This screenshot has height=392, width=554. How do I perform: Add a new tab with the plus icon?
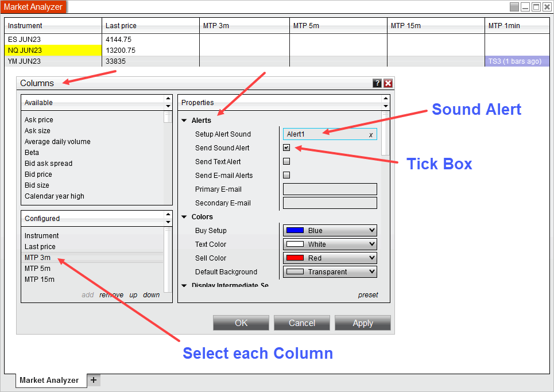coord(94,380)
